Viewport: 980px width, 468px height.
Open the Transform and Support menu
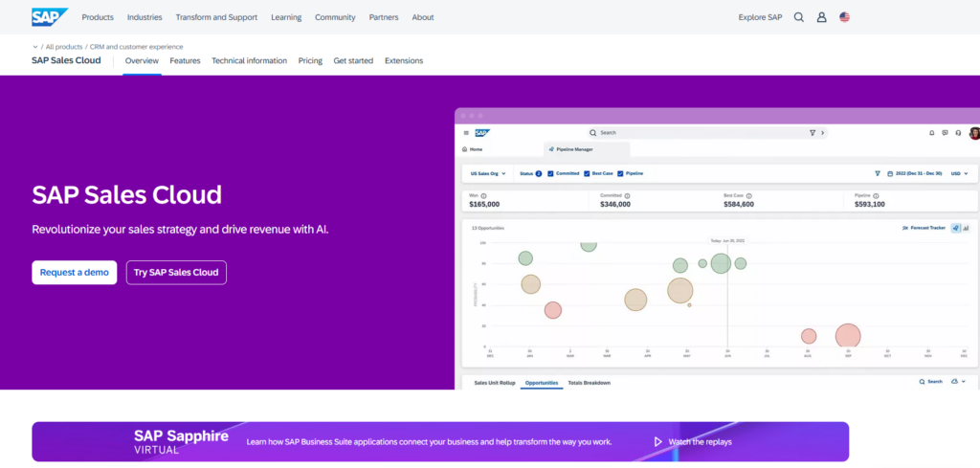tap(216, 17)
